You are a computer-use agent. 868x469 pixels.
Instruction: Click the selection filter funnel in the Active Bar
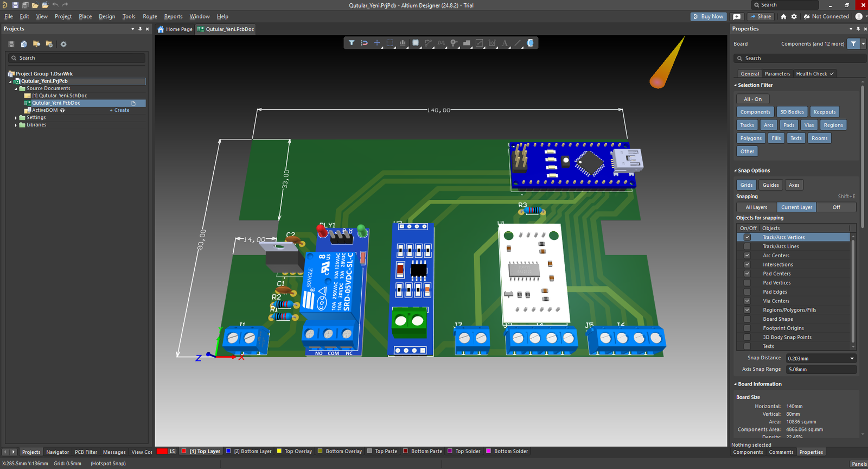click(352, 43)
